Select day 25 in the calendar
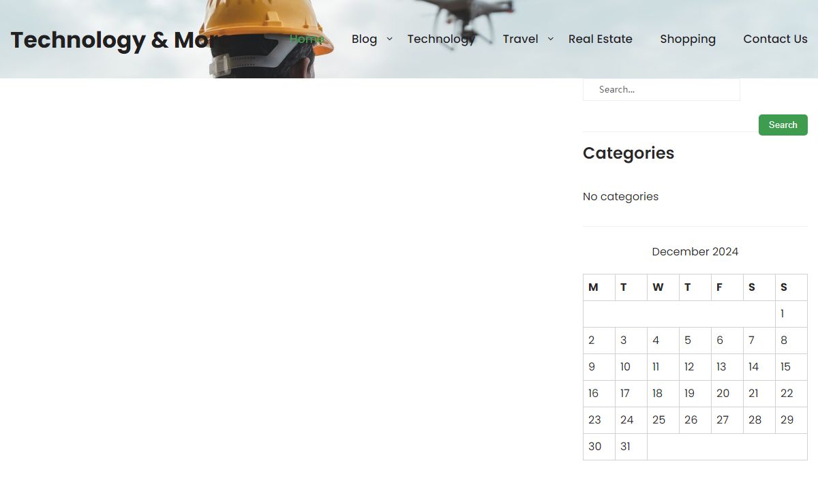 tap(663, 420)
